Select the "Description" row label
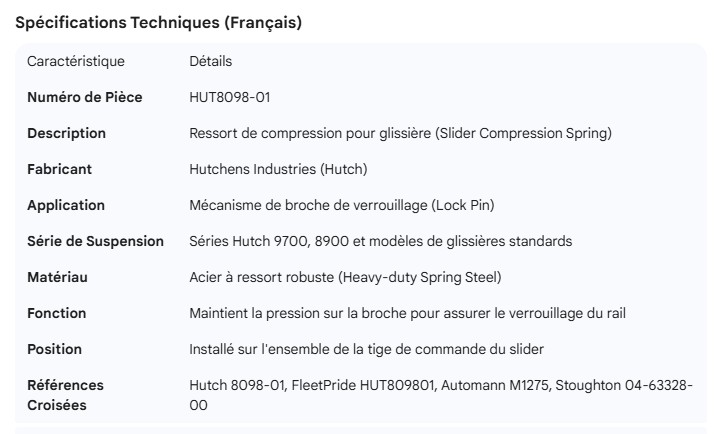 [x=66, y=134]
